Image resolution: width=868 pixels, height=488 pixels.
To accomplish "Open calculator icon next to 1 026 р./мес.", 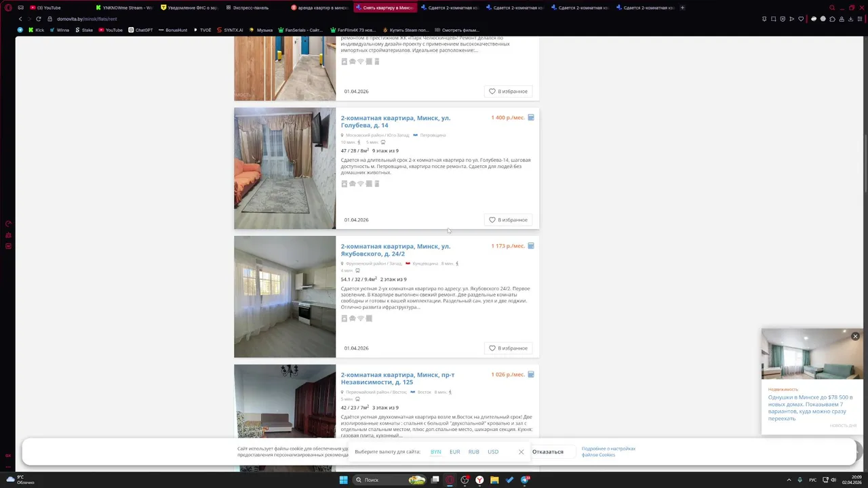I will (x=531, y=374).
